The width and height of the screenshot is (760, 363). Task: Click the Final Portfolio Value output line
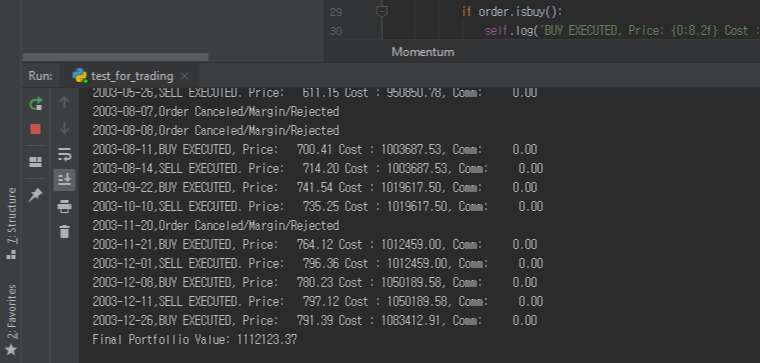pyautogui.click(x=194, y=340)
